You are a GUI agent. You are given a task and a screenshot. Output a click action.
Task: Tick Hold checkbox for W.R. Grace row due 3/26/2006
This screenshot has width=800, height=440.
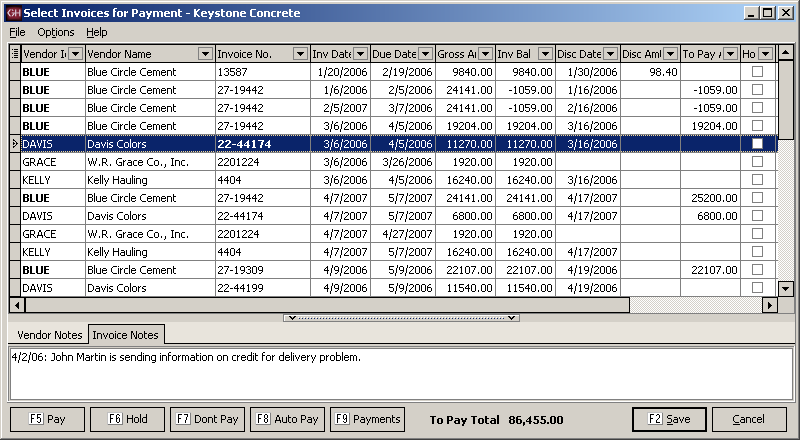pyautogui.click(x=758, y=162)
